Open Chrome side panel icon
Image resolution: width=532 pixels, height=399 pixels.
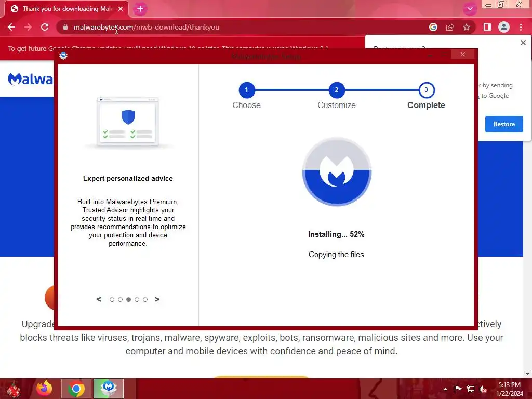(x=487, y=27)
